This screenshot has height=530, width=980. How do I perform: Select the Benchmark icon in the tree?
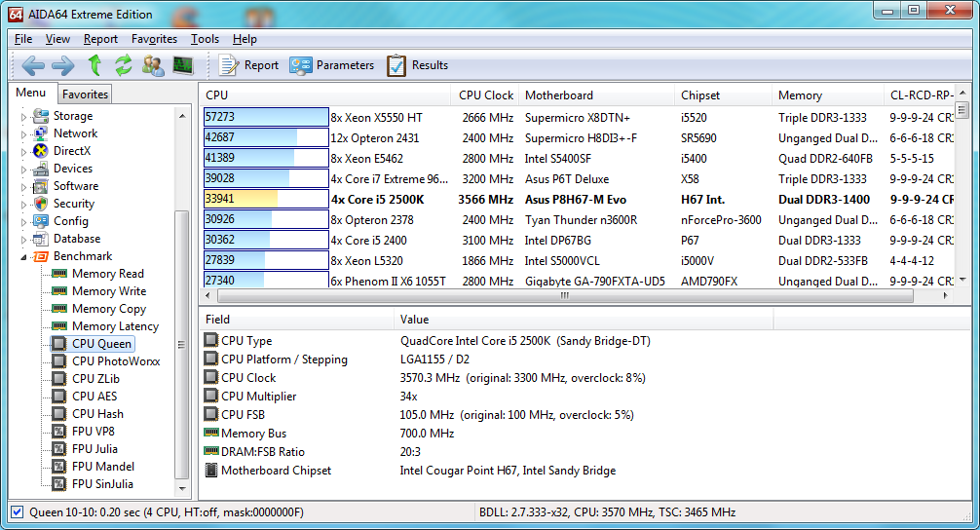(x=41, y=256)
